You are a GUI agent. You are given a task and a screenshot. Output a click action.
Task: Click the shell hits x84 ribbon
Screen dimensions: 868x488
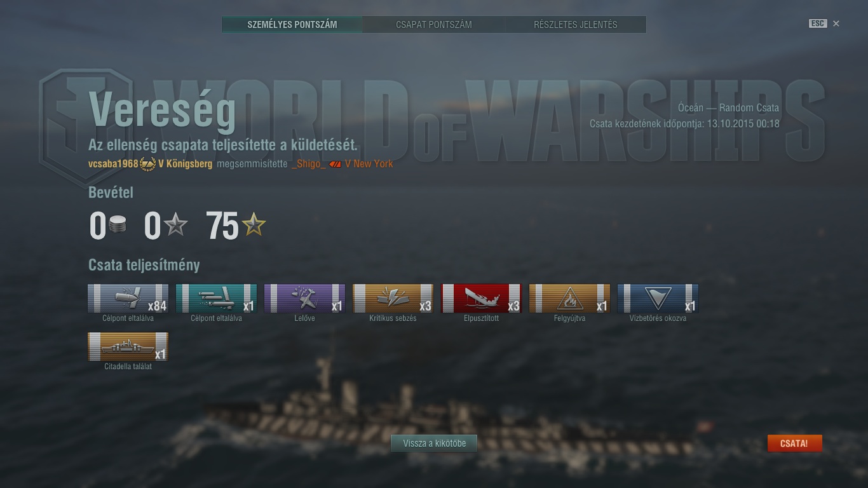pyautogui.click(x=128, y=299)
